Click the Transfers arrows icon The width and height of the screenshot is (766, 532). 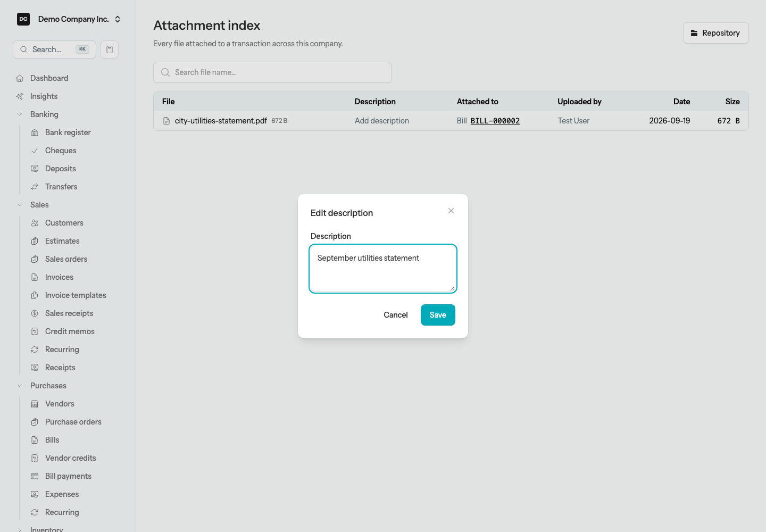point(35,187)
